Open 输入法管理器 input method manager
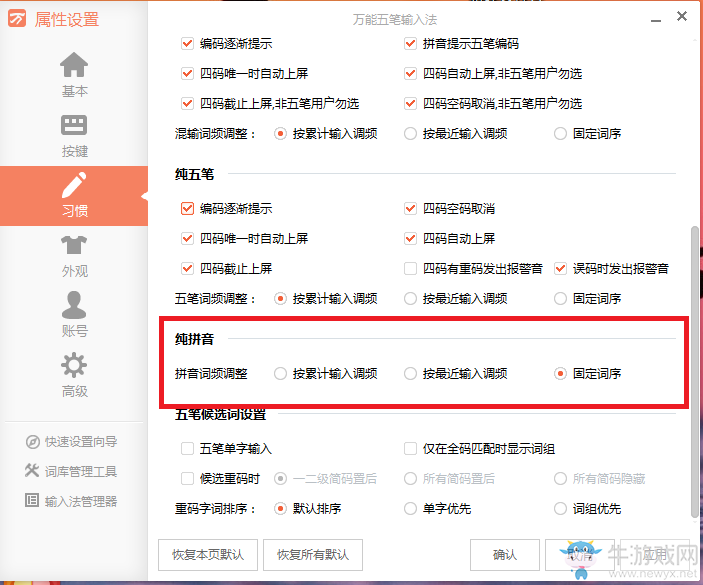 point(71,501)
